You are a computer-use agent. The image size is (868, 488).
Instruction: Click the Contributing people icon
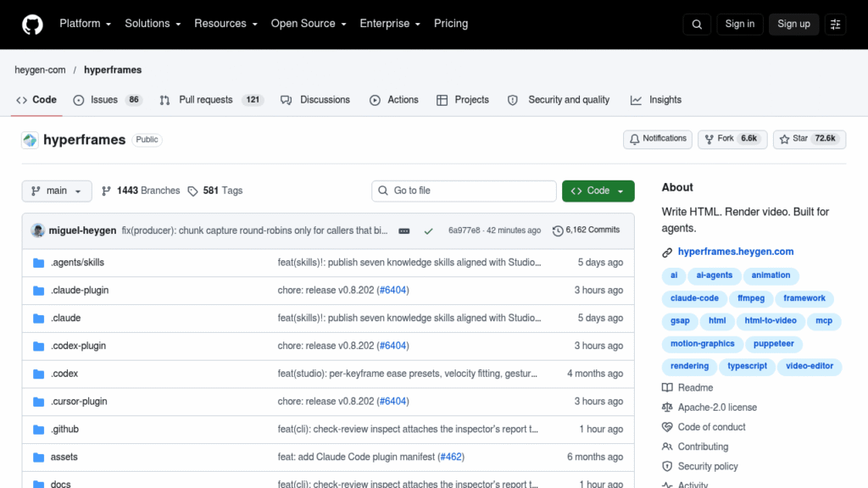click(x=667, y=446)
